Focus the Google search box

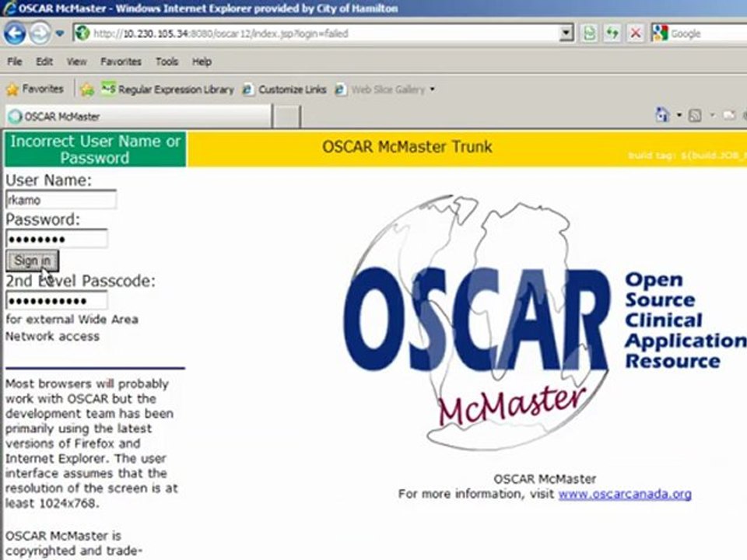click(708, 33)
